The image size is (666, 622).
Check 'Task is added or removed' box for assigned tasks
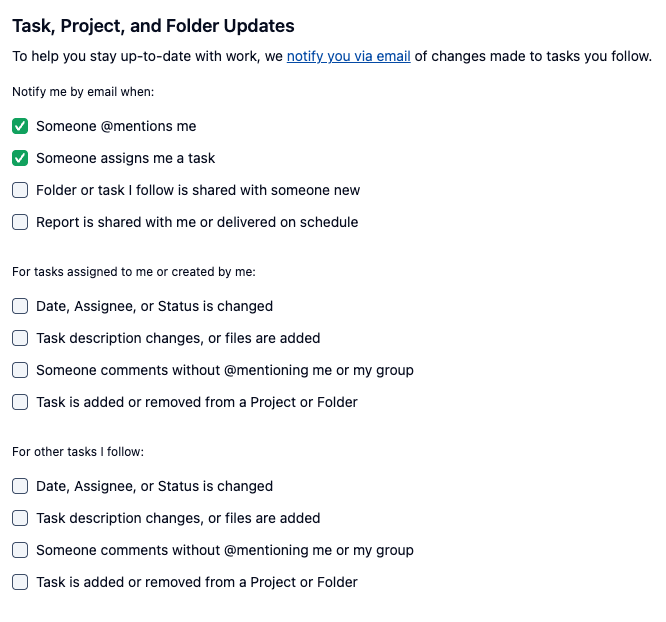(20, 402)
